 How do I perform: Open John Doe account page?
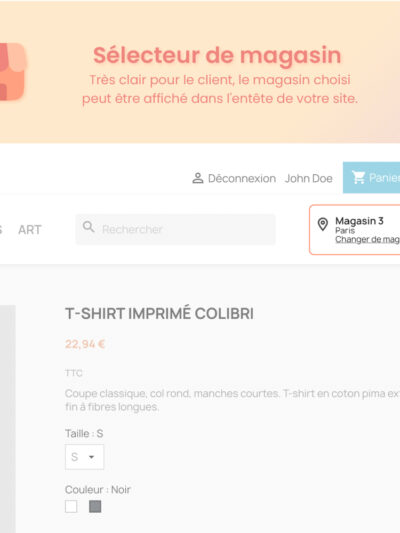[309, 178]
